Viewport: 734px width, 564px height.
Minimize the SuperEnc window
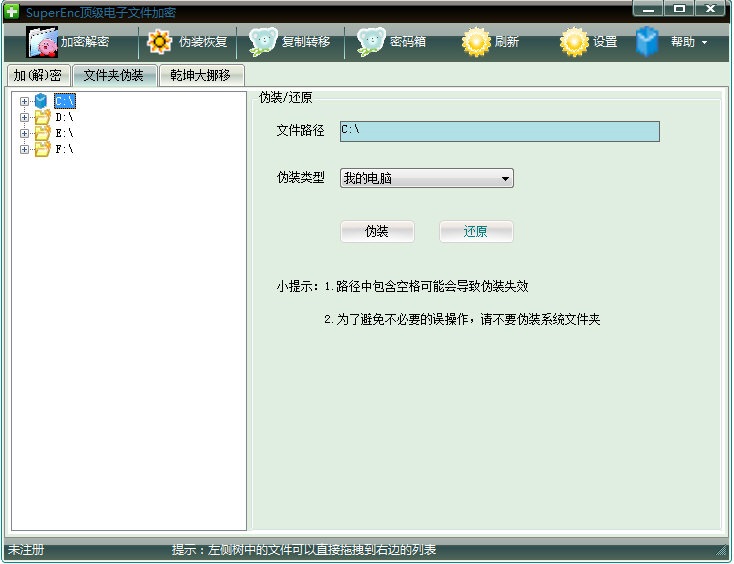click(648, 8)
